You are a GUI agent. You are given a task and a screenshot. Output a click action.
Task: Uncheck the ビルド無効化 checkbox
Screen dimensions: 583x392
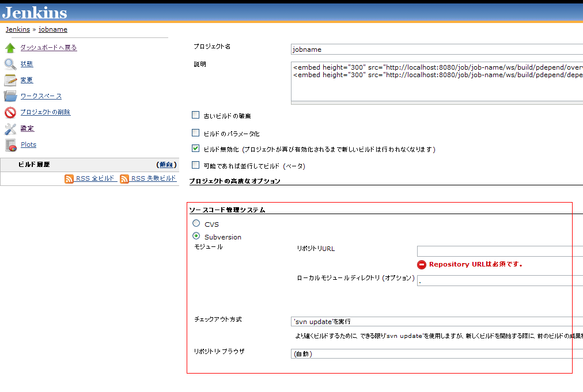pos(195,149)
